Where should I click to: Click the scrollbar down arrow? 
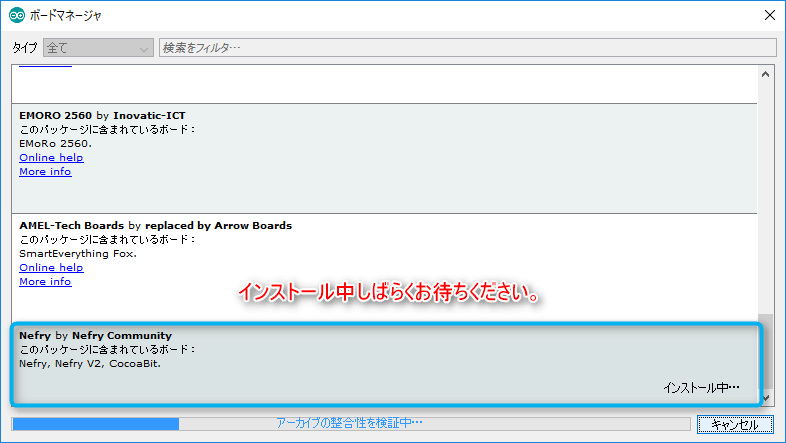[x=765, y=398]
